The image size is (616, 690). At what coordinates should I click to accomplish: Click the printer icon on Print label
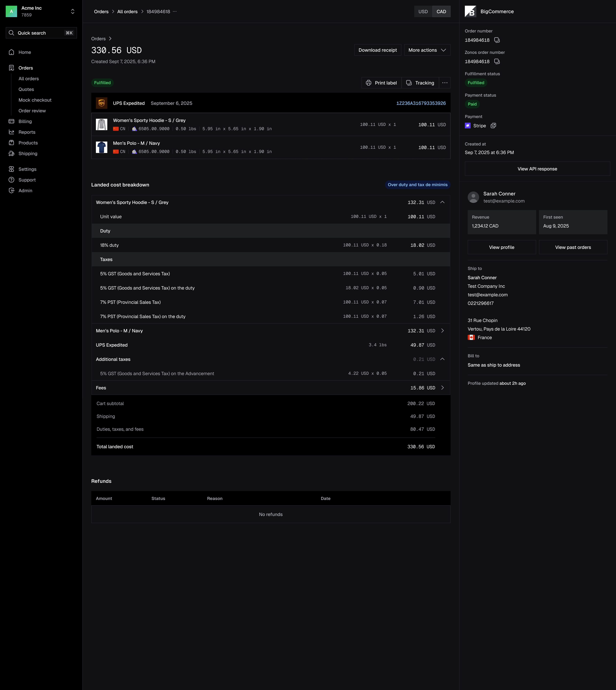tap(369, 83)
